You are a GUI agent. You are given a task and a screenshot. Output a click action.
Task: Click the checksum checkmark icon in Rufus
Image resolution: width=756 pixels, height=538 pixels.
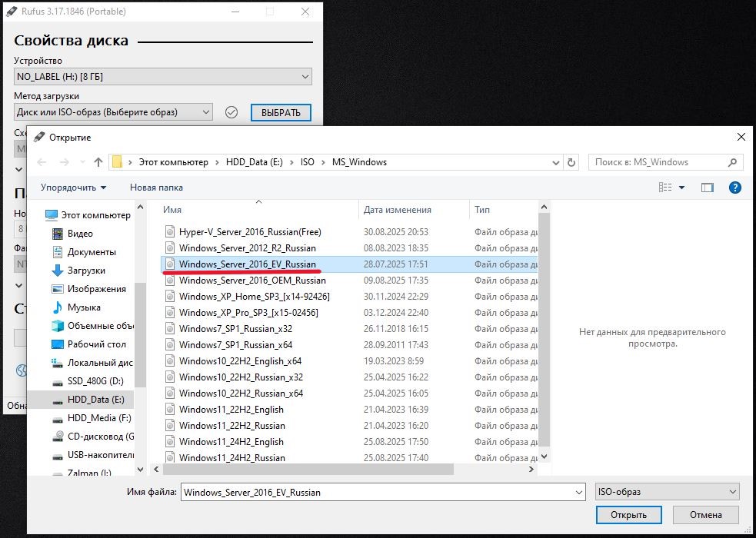click(231, 112)
